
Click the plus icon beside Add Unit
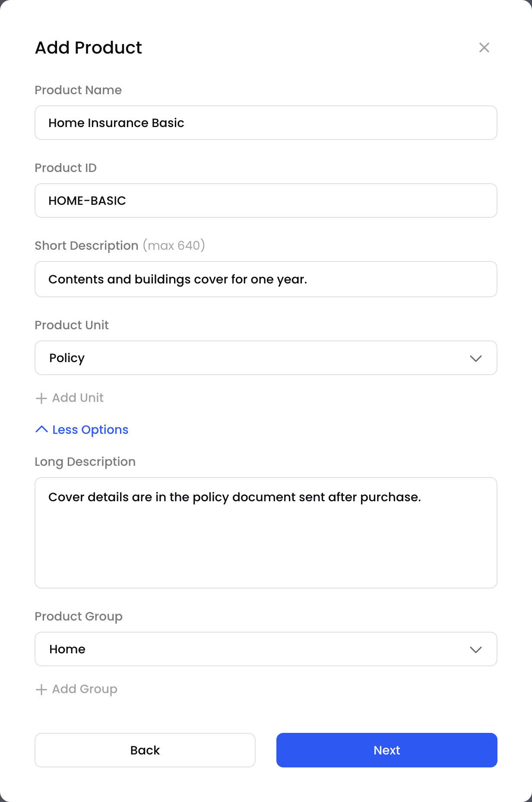(41, 398)
